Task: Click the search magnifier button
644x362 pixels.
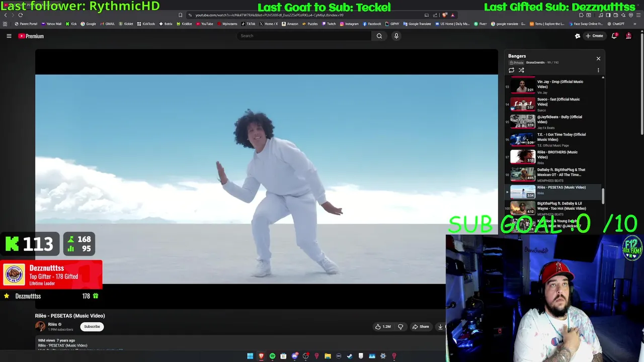Action: pyautogui.click(x=379, y=36)
